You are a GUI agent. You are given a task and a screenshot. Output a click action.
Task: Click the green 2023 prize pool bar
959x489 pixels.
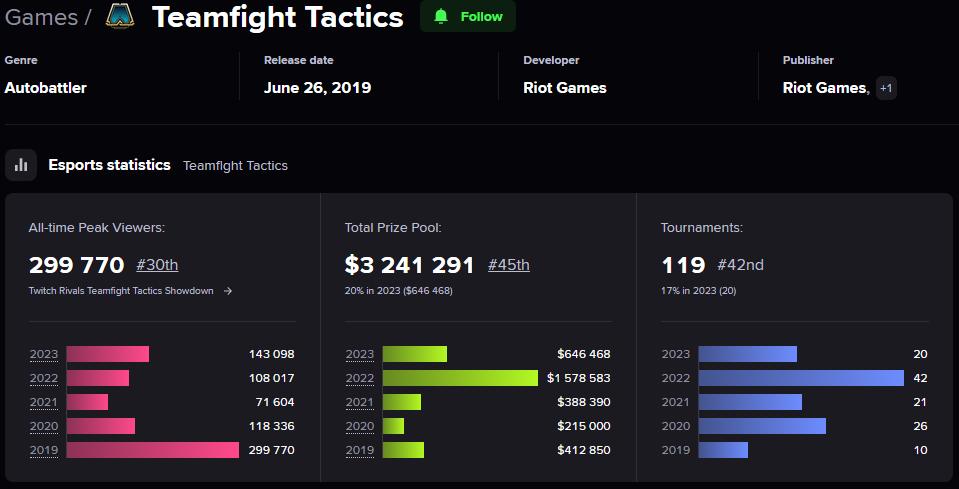coord(415,354)
